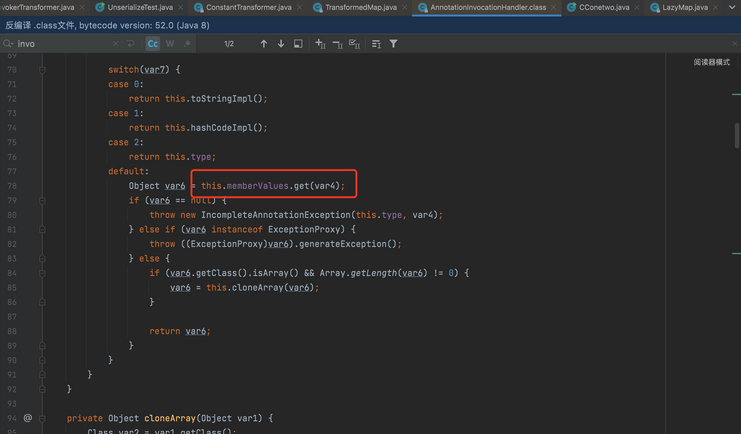Close the LazyMap.java tab
The height and width of the screenshot is (434, 741).
pyautogui.click(x=715, y=8)
